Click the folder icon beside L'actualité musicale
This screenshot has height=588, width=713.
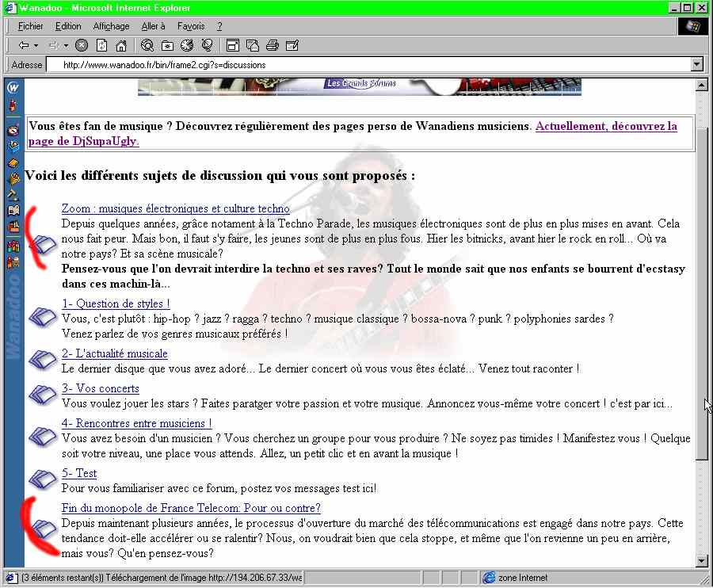[x=43, y=359]
